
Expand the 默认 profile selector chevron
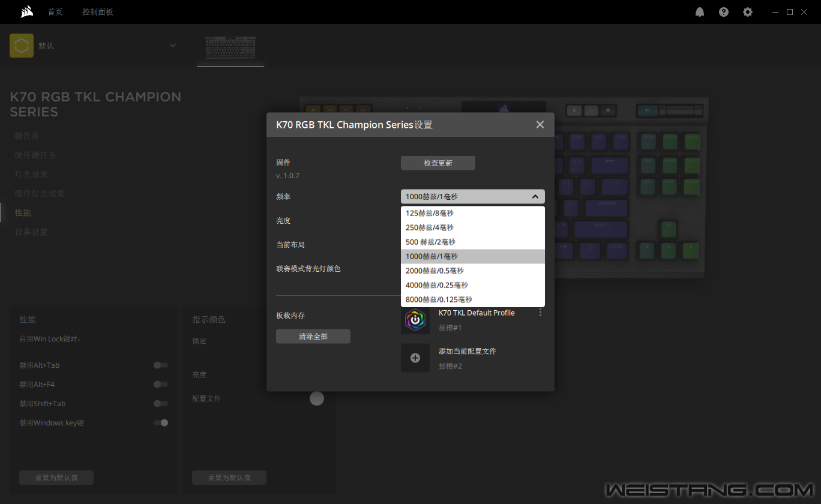[x=173, y=46]
